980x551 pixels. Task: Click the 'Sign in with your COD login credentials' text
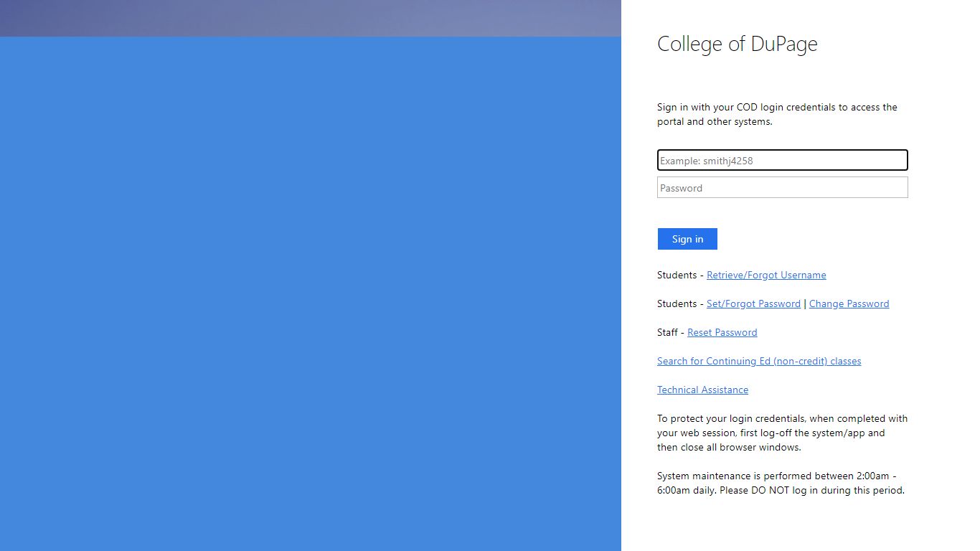coord(777,114)
